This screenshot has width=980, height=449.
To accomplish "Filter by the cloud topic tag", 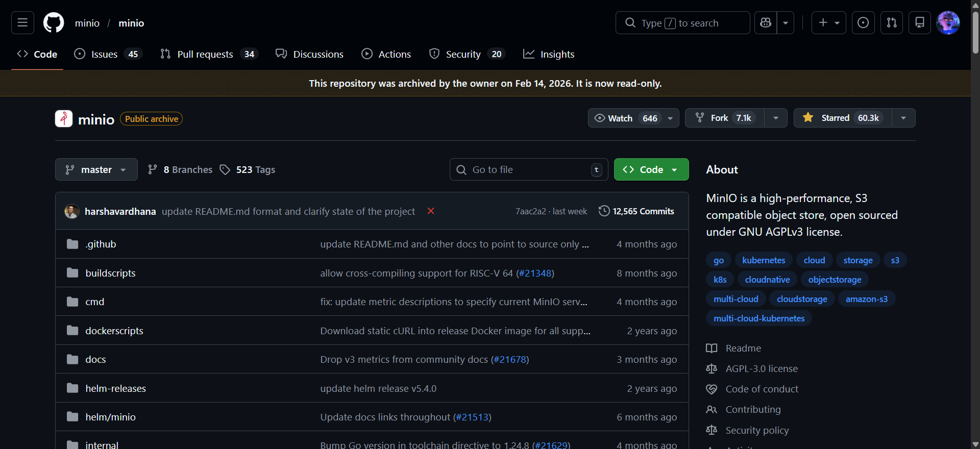I will point(814,260).
